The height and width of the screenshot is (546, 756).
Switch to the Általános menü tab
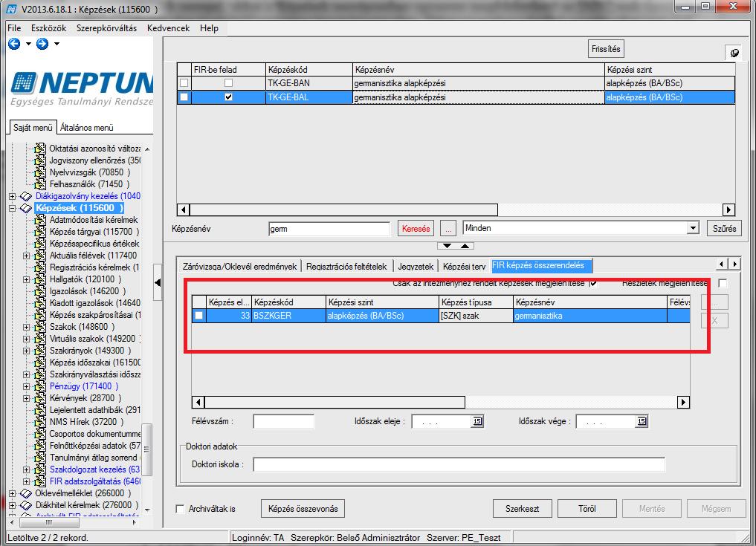click(87, 128)
